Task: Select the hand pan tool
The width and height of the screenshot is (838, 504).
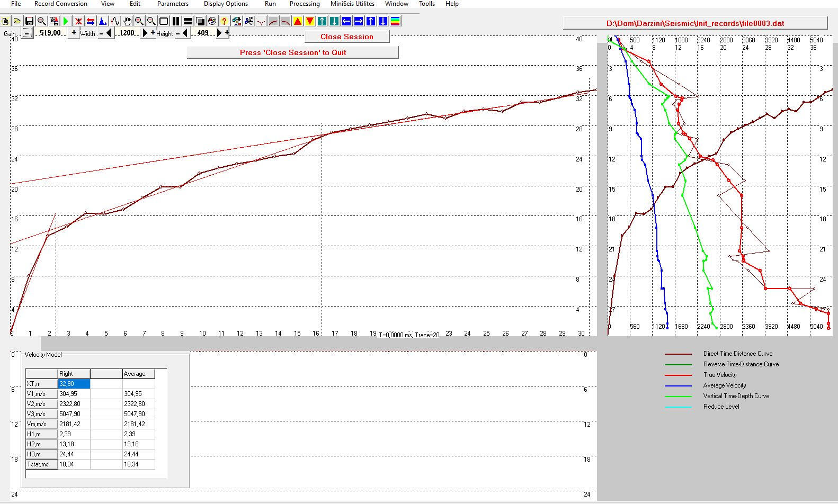Action: [127, 21]
